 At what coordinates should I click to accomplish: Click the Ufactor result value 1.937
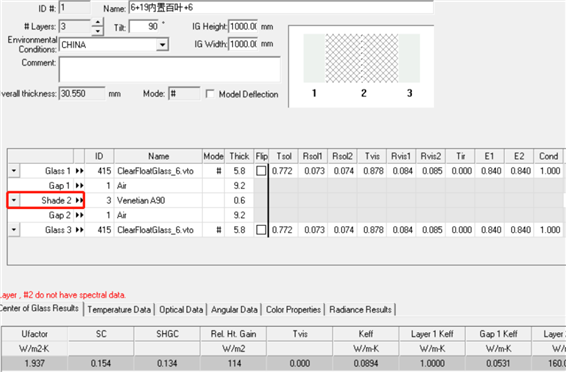coord(35,363)
